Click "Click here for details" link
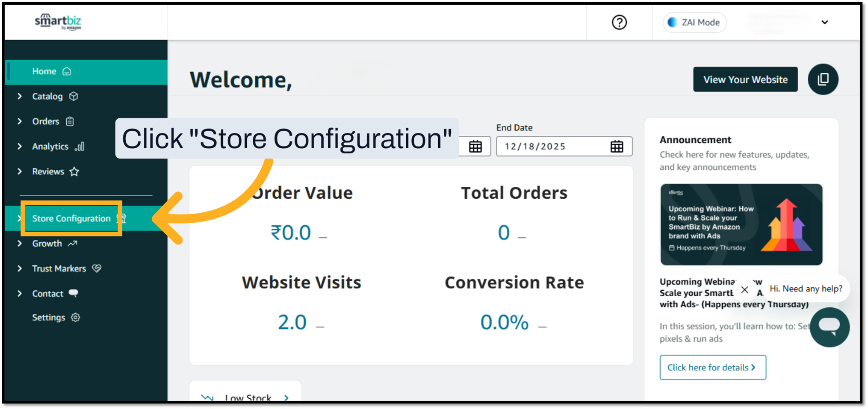 pyautogui.click(x=712, y=368)
